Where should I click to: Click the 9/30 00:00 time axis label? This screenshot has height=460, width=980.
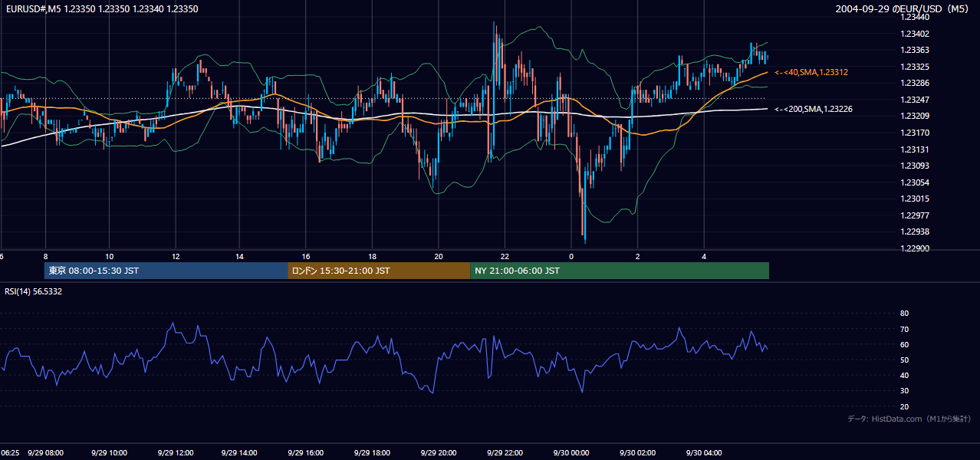coord(571,453)
